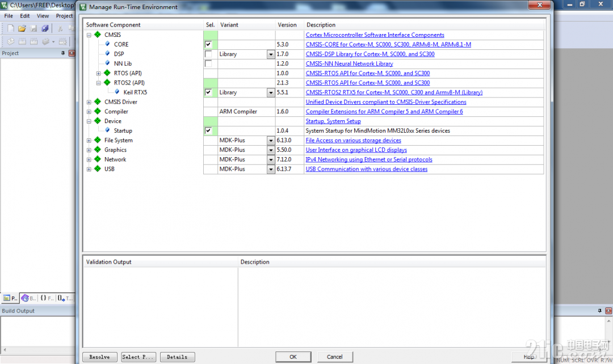Click the blue CORE component icon
This screenshot has height=364, width=613.
107,44
